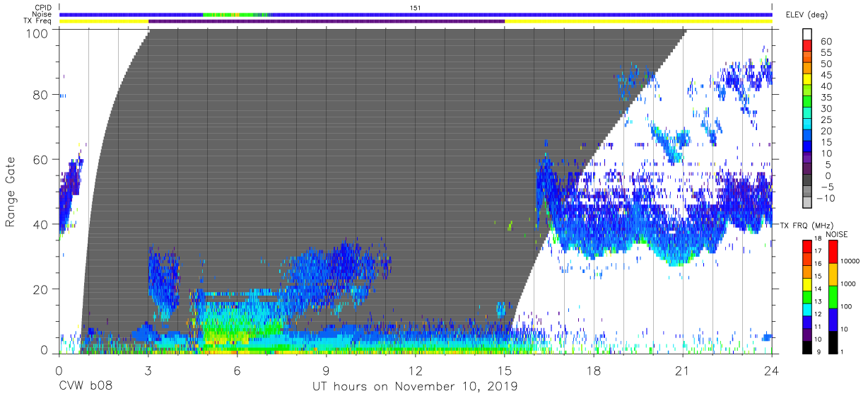Click the 20 label on Range Gate axis
Screen dimensions: 868x401
tap(40, 289)
